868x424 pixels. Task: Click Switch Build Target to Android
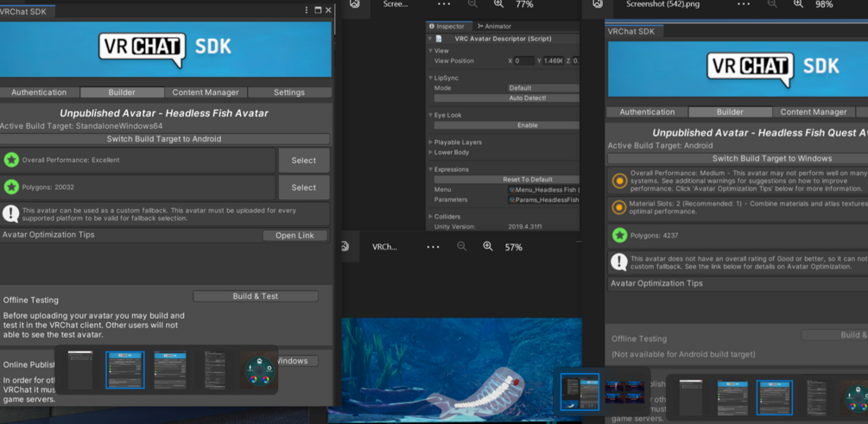point(164,139)
